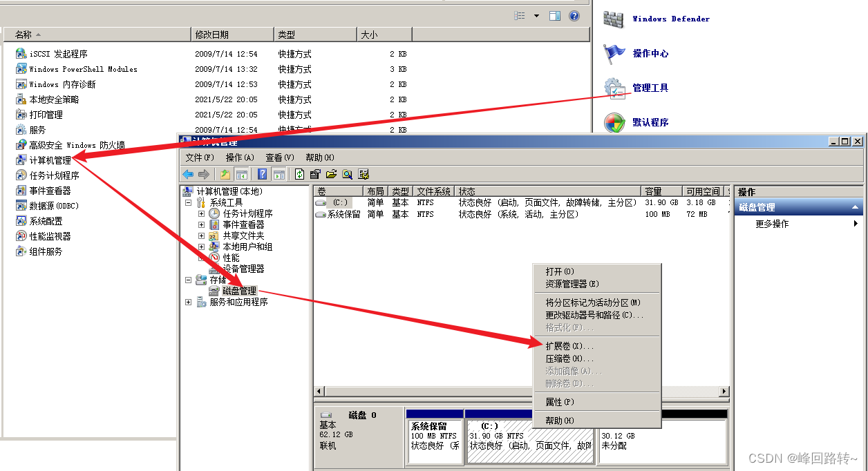This screenshot has height=471, width=868.
Task: Select 属性(P) in context menu
Action: tap(598, 402)
